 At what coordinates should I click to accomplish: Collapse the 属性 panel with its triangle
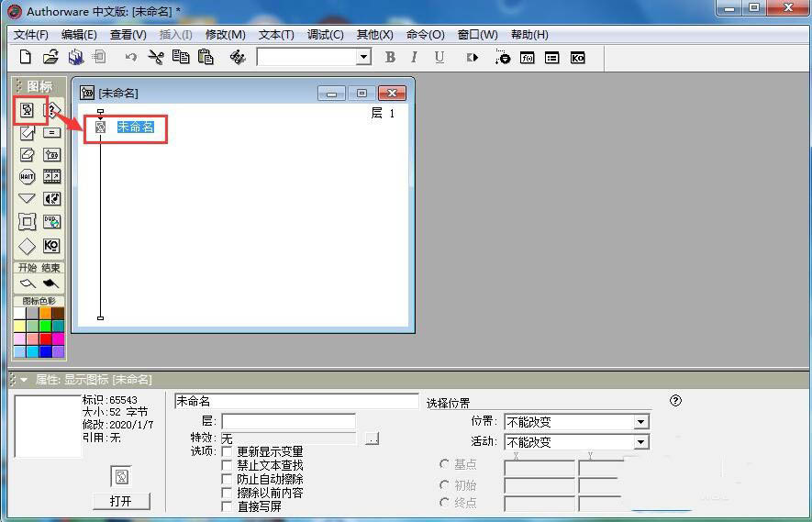click(x=24, y=380)
